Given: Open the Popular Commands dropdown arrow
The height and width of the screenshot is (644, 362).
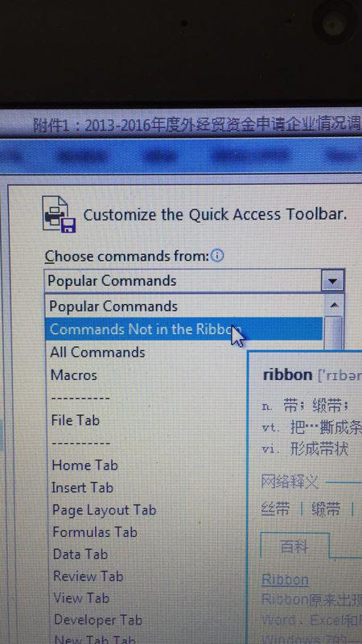Looking at the screenshot, I should pyautogui.click(x=332, y=281).
